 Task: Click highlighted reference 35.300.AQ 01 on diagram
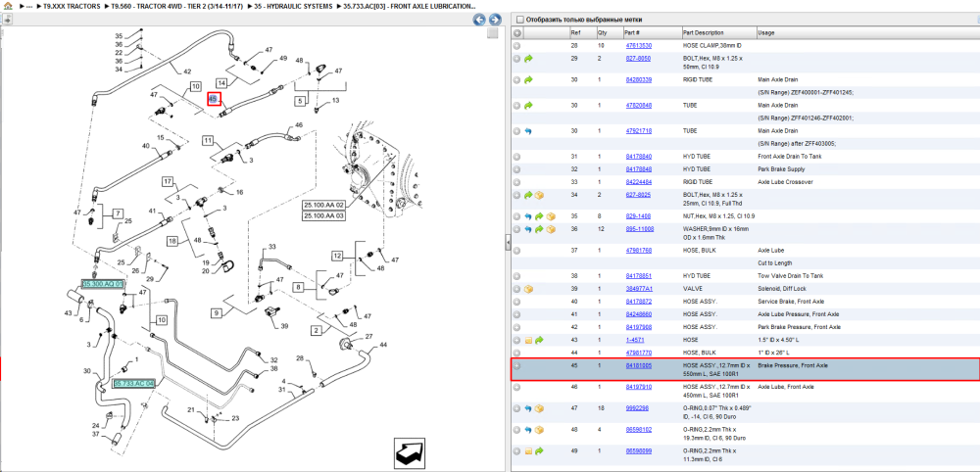click(x=104, y=284)
